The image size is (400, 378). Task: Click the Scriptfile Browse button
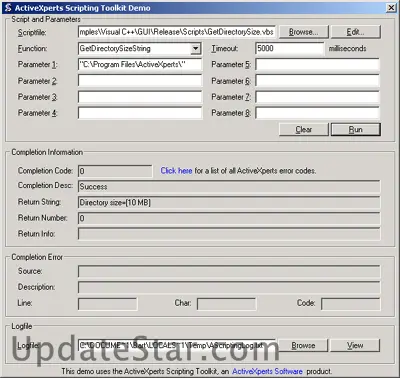click(303, 32)
